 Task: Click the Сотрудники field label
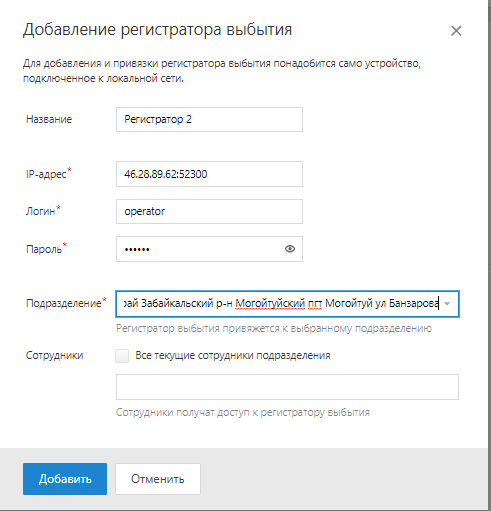pyautogui.click(x=55, y=355)
